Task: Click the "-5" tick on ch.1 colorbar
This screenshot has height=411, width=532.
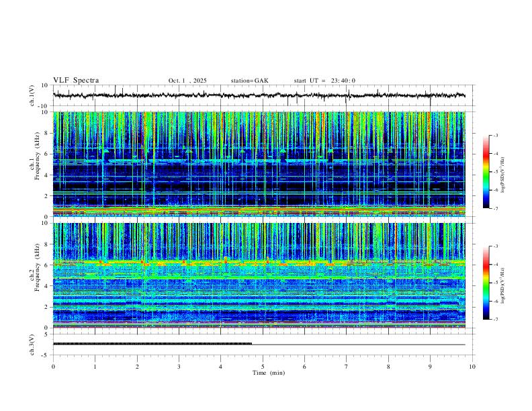Action: coord(496,172)
